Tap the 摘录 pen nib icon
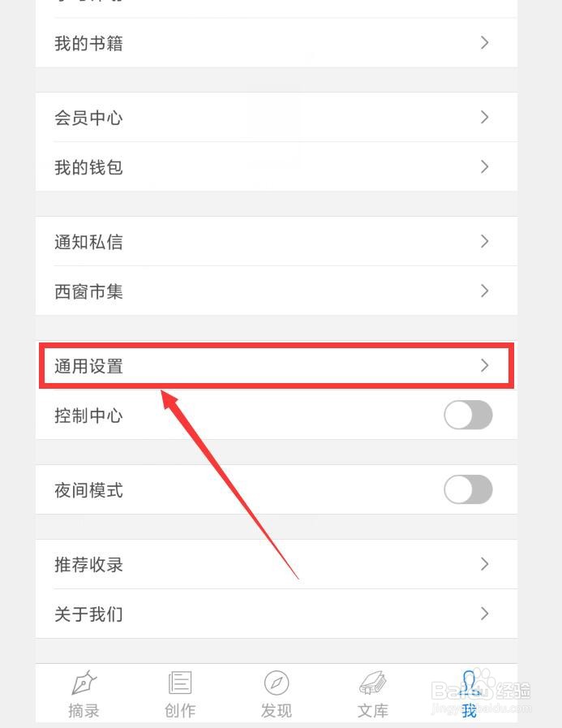This screenshot has width=562, height=728. pos(84,683)
